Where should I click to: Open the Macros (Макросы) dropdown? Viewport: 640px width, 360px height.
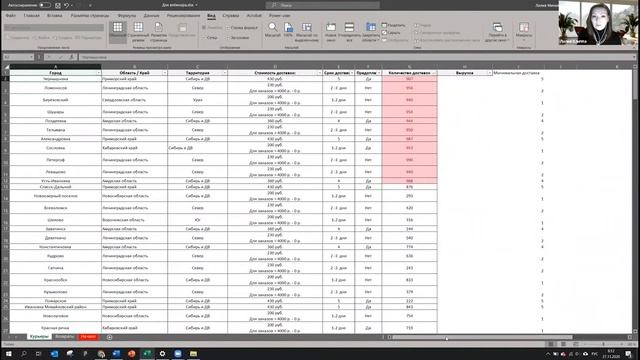click(524, 32)
